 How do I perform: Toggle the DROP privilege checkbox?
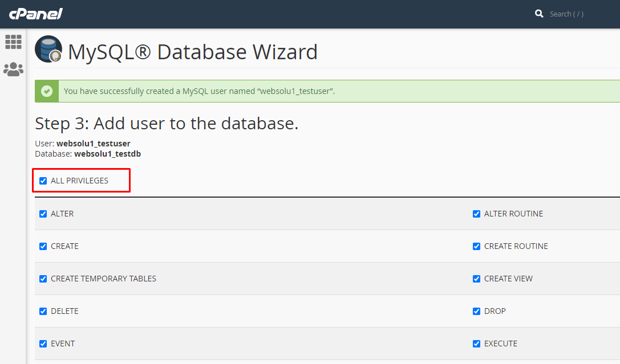[x=476, y=311]
